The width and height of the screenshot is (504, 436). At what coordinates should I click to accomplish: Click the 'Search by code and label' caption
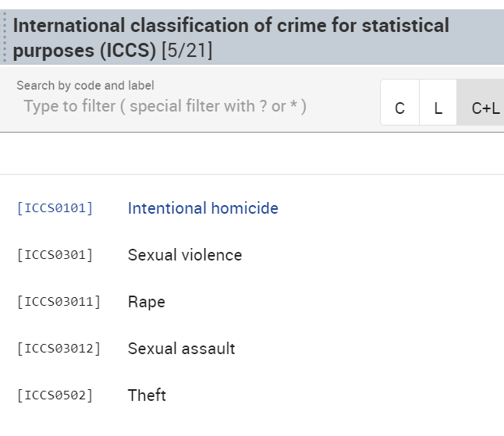pyautogui.click(x=85, y=86)
